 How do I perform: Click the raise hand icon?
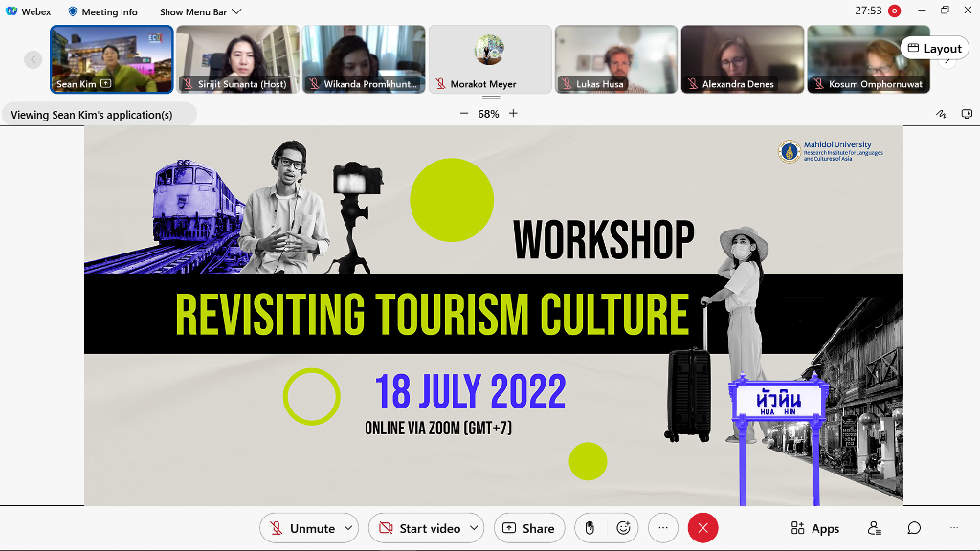click(590, 528)
